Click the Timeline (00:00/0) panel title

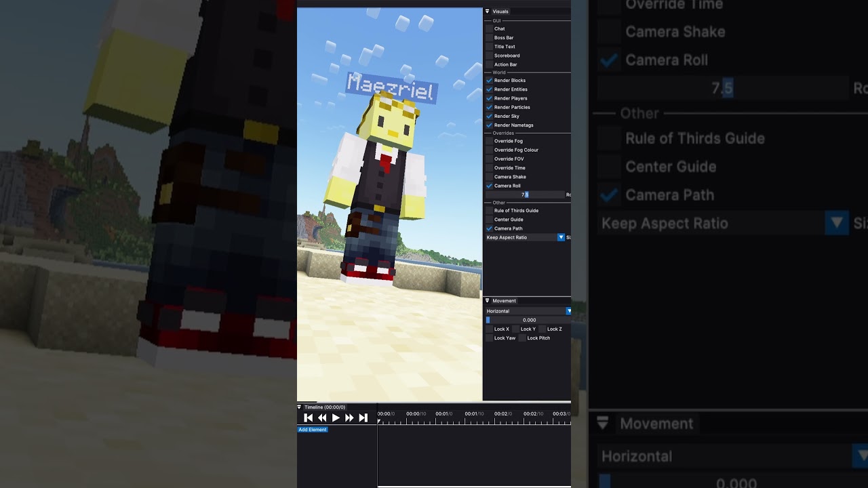[325, 407]
